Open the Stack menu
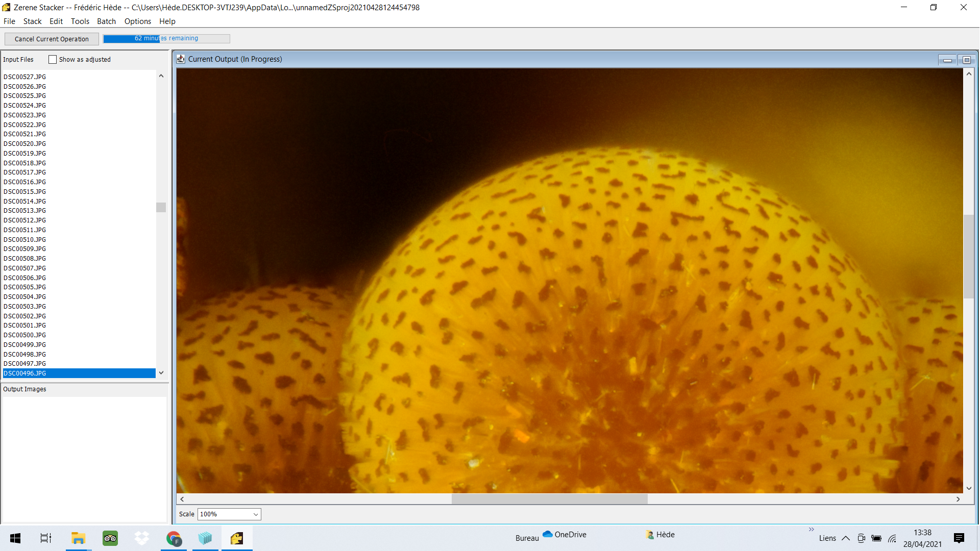980x551 pixels. pos(32,21)
